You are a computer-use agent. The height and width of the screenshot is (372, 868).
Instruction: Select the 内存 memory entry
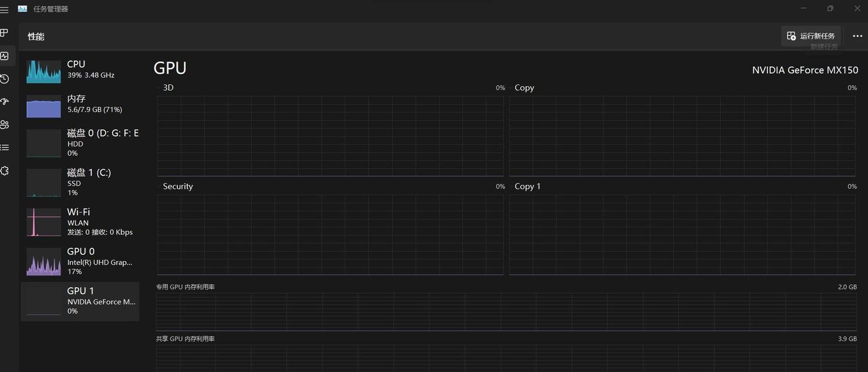pos(80,105)
